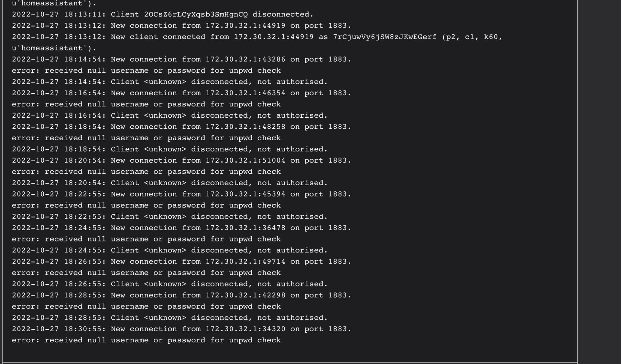Image resolution: width=621 pixels, height=364 pixels.
Task: Click the 18:14:54 new connection from 43286 line
Action: pos(181,59)
